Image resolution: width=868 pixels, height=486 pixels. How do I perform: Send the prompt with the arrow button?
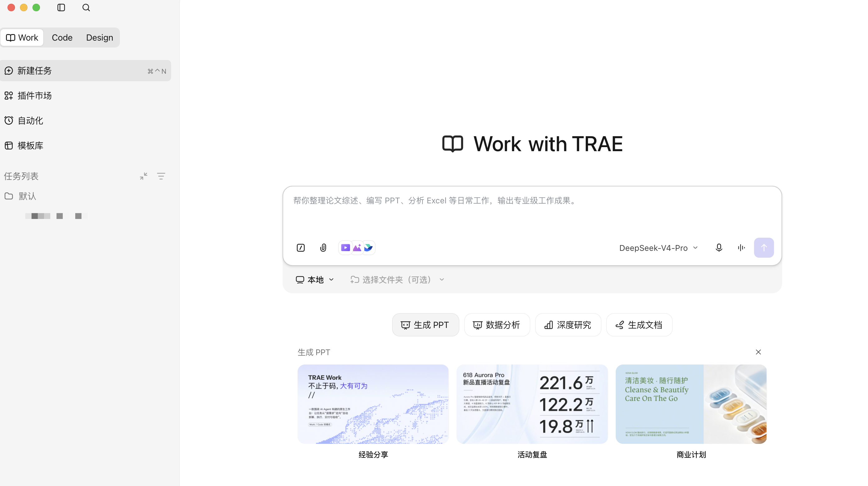764,248
